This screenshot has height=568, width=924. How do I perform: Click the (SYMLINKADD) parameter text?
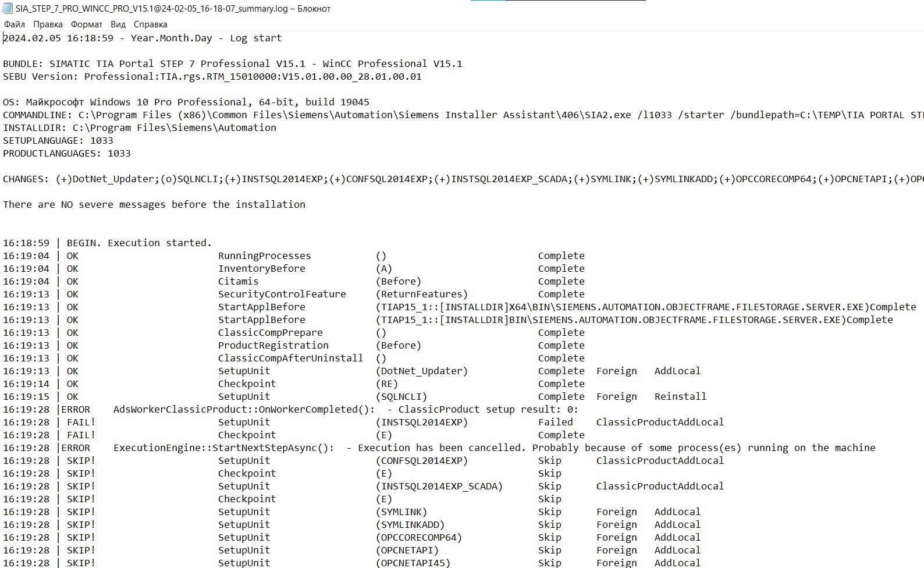pos(410,525)
